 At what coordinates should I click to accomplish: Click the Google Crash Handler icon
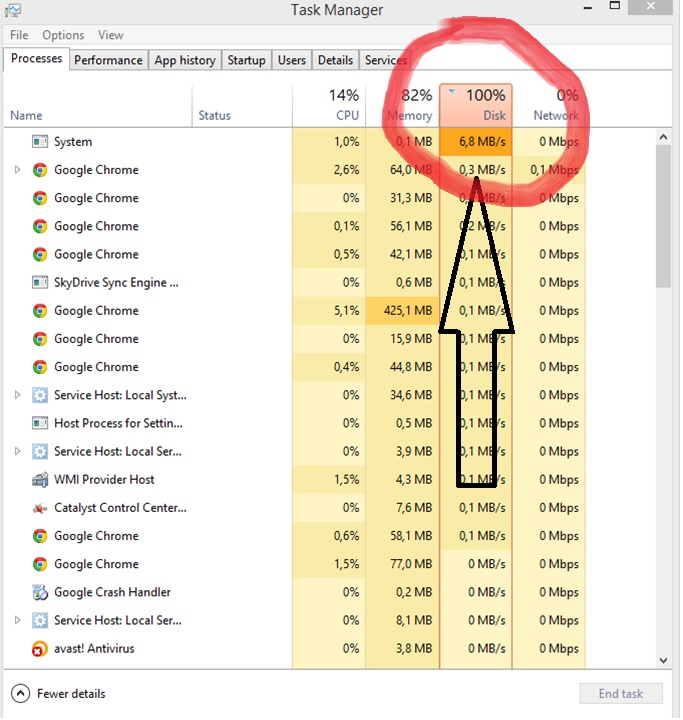tap(40, 592)
